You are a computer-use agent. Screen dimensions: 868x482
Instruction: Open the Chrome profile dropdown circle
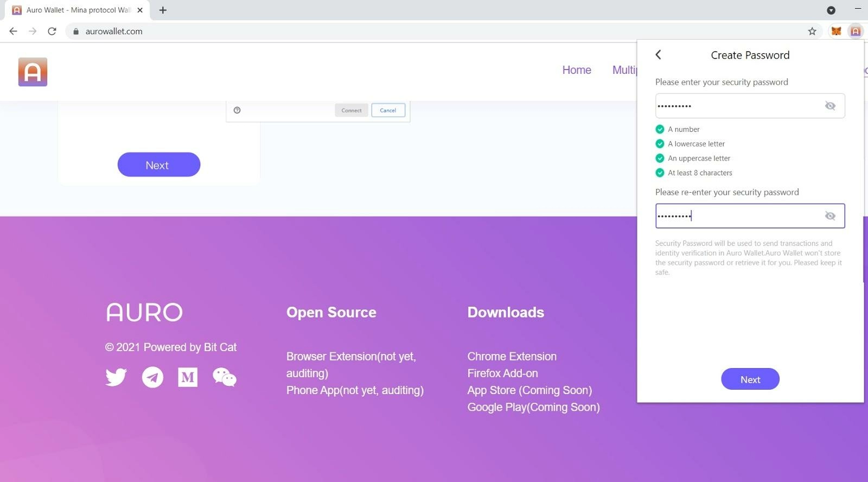tap(831, 10)
